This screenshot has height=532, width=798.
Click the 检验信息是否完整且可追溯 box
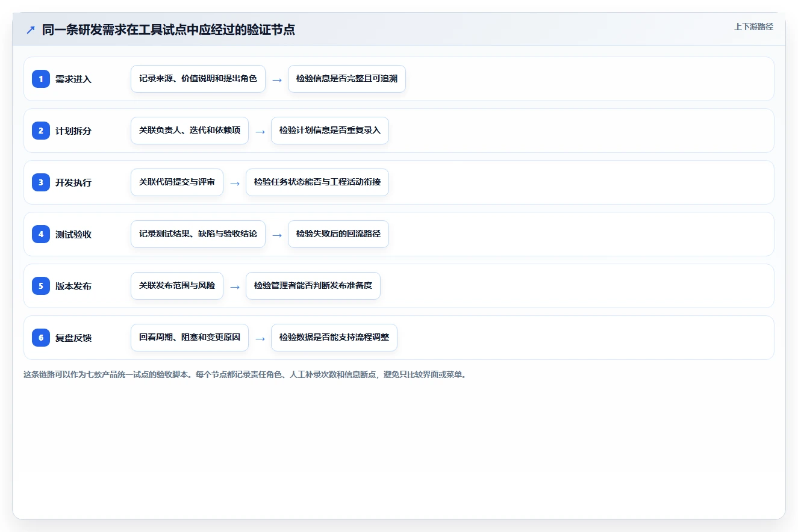[347, 79]
